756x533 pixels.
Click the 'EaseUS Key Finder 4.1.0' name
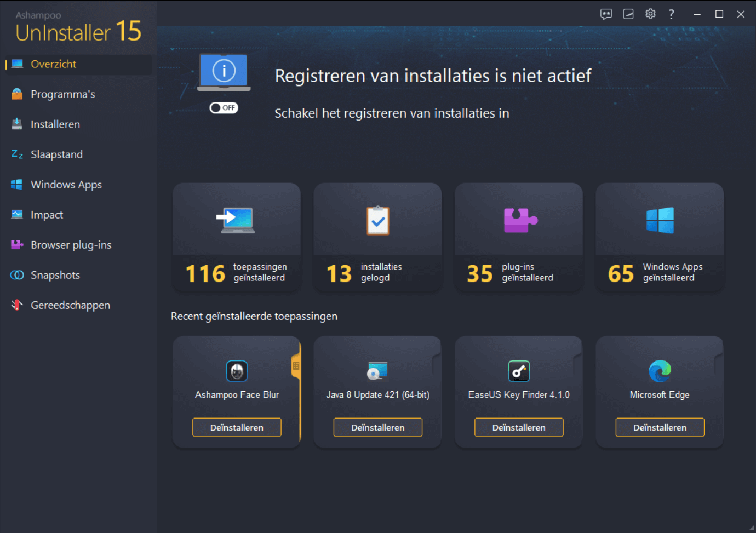click(519, 395)
